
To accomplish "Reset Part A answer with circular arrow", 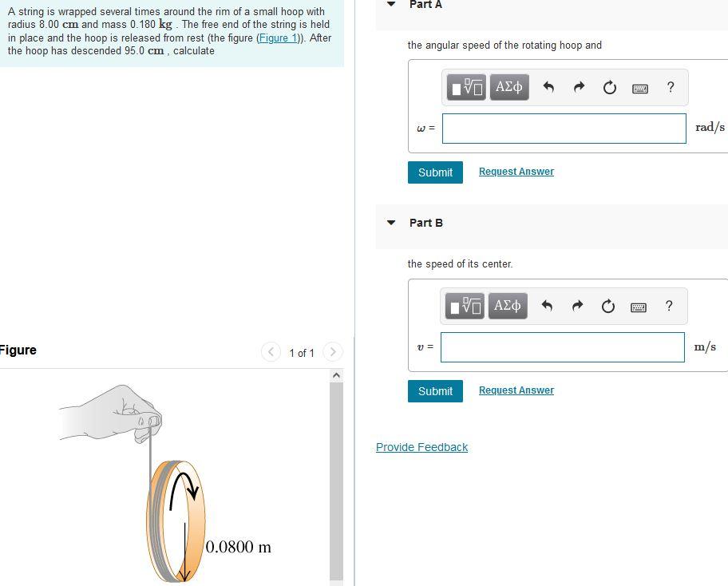I will coord(609,87).
